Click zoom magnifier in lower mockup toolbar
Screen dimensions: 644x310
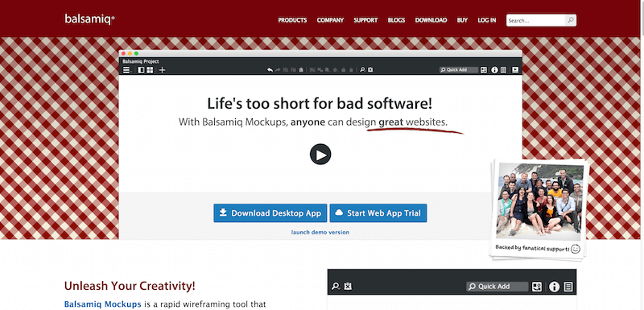click(x=336, y=287)
